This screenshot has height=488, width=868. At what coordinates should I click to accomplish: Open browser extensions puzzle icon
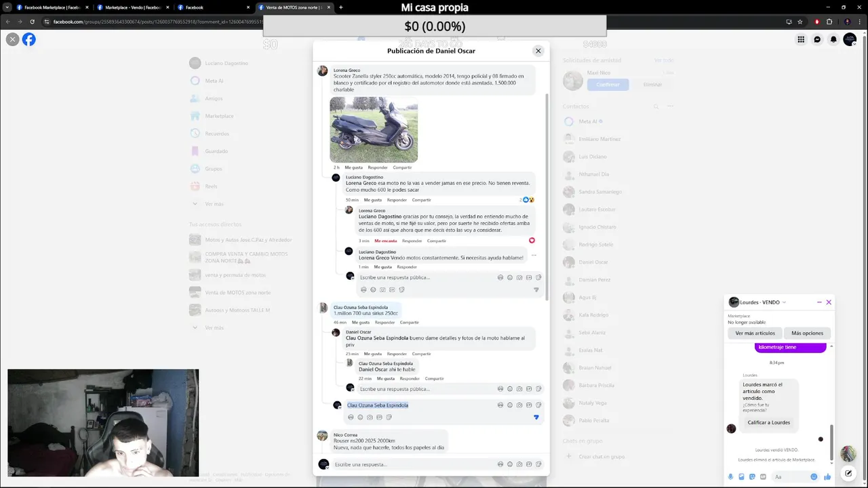pos(829,22)
